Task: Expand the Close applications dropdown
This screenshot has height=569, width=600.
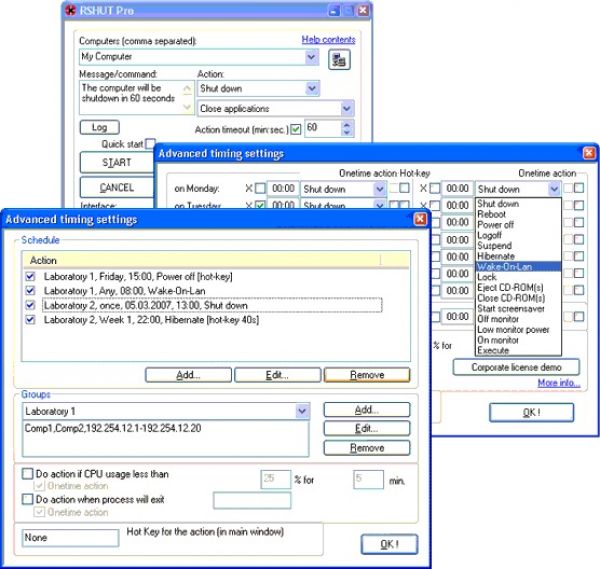Action: pyautogui.click(x=347, y=109)
